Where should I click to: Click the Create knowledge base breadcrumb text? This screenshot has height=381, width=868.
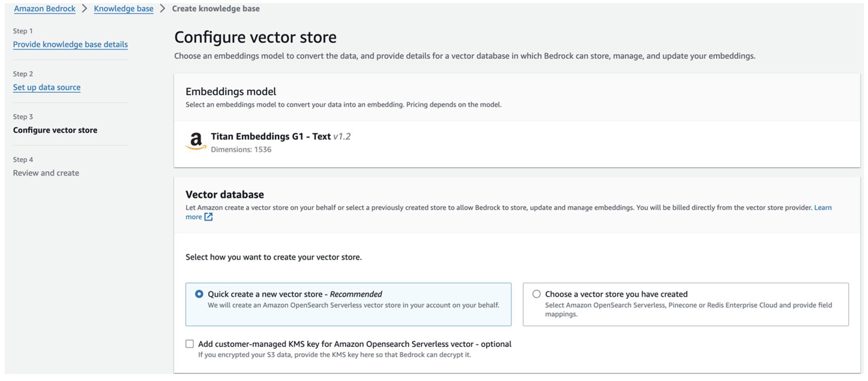point(215,8)
